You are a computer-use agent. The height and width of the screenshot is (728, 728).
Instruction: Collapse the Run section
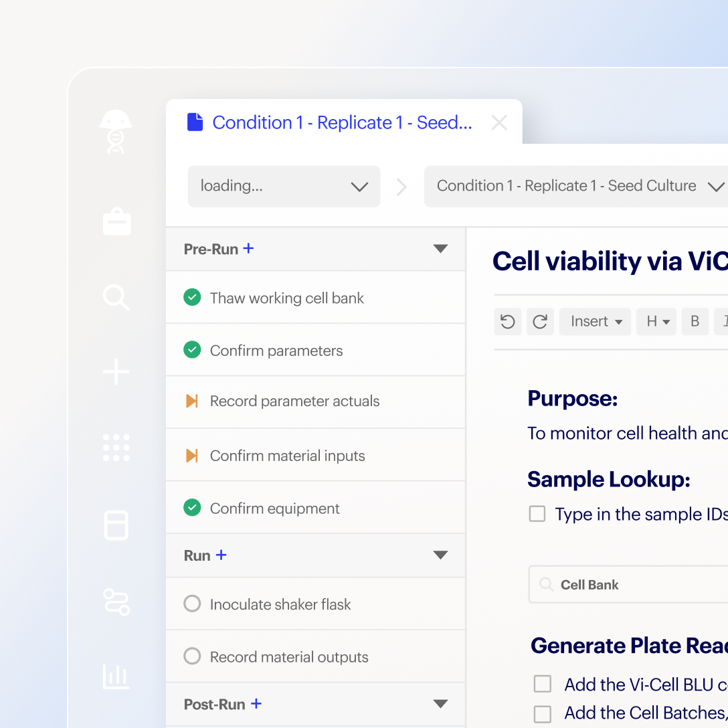point(440,555)
